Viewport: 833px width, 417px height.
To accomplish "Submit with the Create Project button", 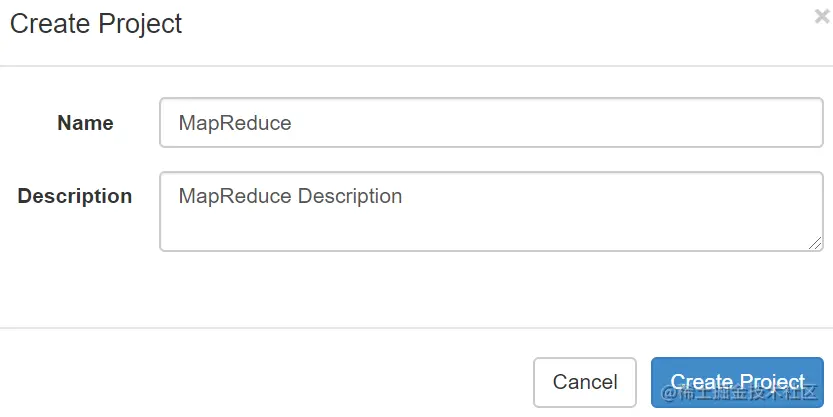I will coord(737,382).
